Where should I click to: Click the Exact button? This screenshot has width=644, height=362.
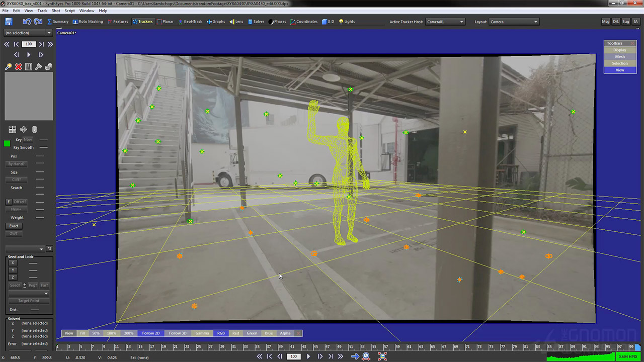14,226
